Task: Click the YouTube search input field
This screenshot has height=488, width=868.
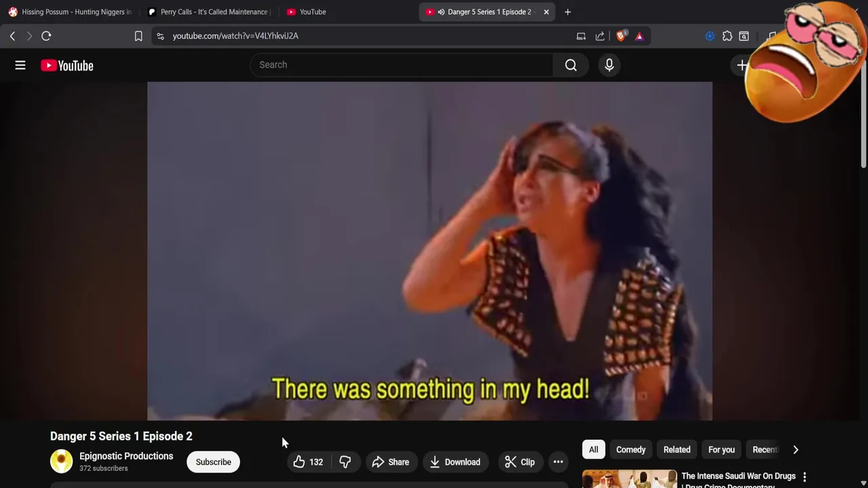Action: click(402, 65)
